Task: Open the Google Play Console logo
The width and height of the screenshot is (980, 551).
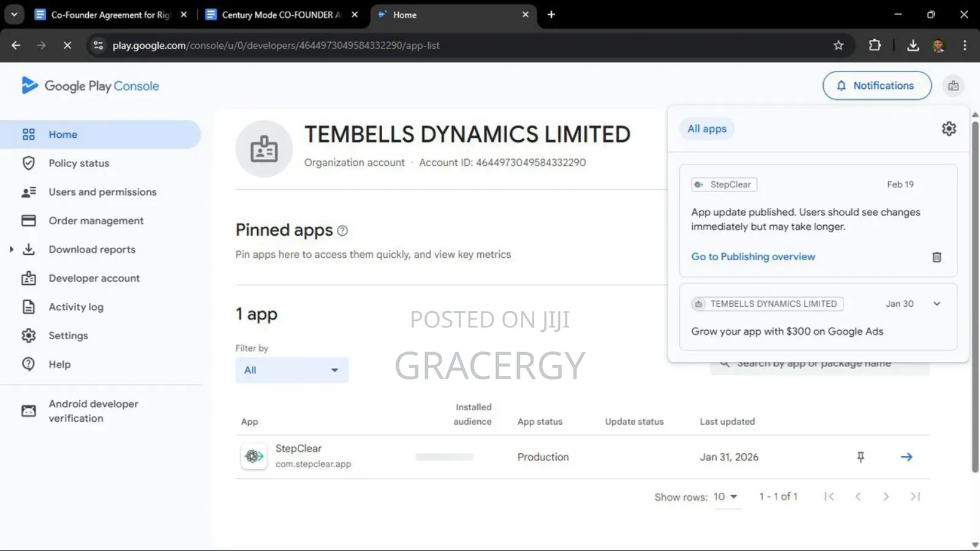Action: point(90,86)
